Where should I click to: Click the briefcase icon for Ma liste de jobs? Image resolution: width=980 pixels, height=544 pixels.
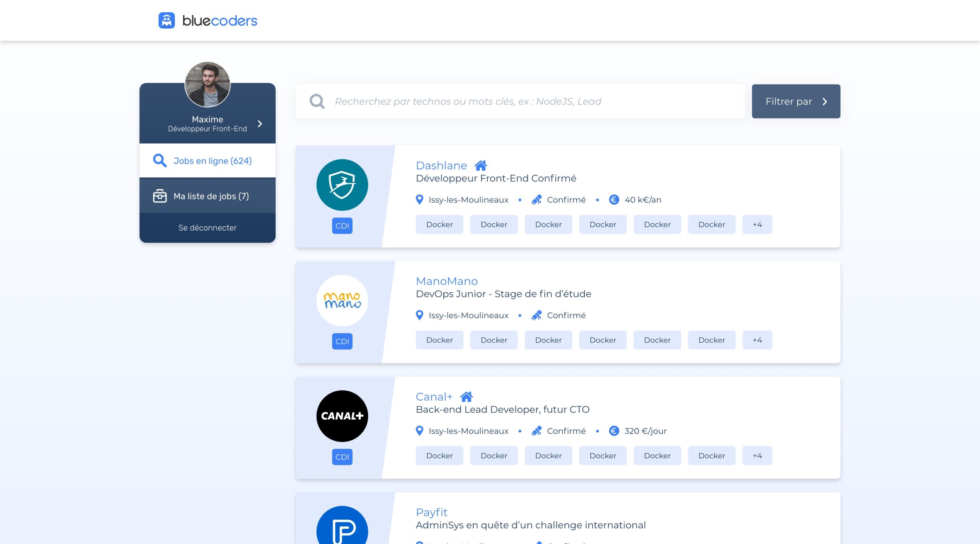(160, 196)
